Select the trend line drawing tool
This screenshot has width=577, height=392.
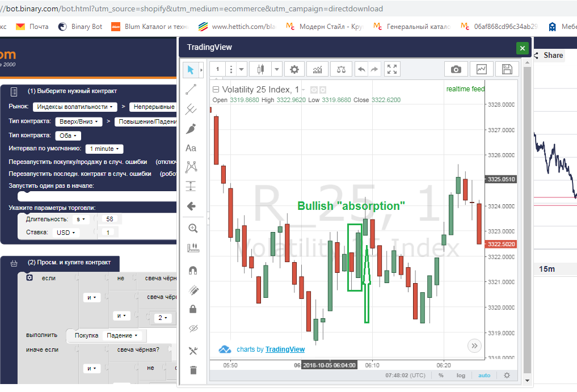coord(191,90)
